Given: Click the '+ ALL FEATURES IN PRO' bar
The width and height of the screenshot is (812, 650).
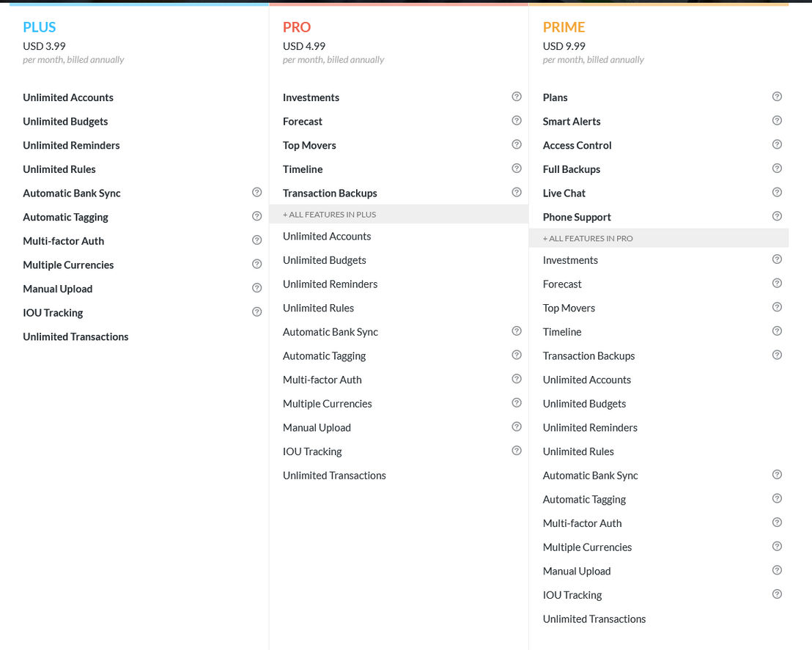Looking at the screenshot, I should pyautogui.click(x=659, y=238).
